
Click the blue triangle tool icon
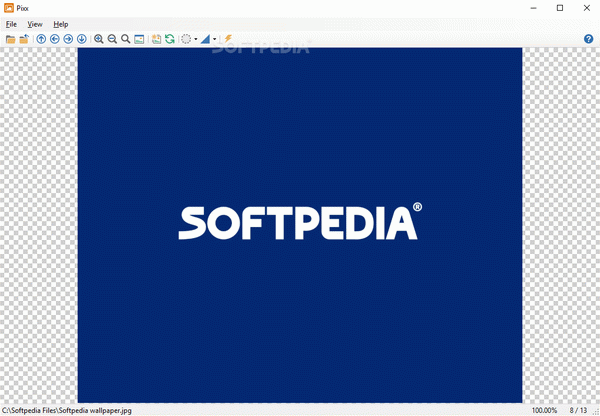[205, 39]
